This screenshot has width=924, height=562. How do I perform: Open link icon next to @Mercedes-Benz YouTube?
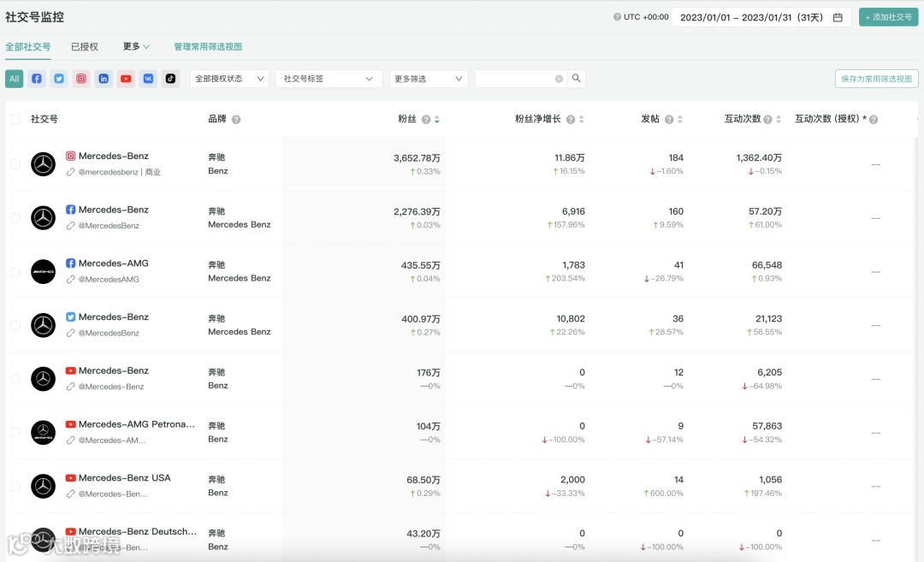(x=71, y=387)
